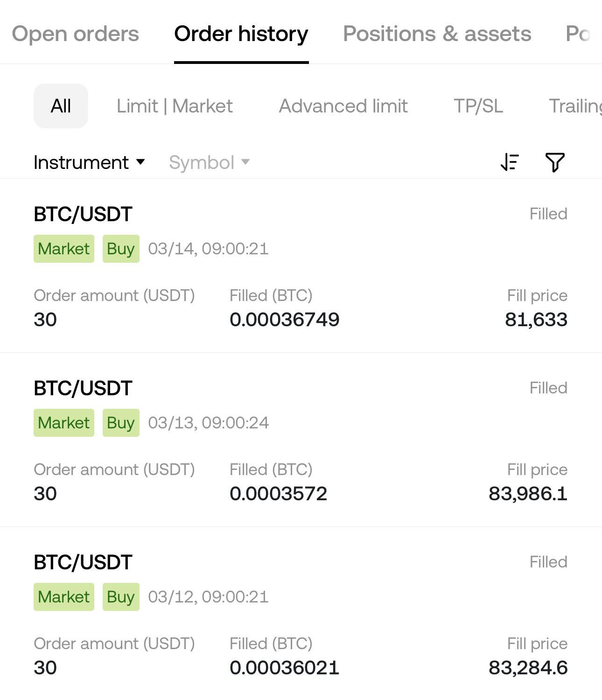This screenshot has width=602, height=700.
Task: Show Trailing orders filter
Action: point(575,106)
